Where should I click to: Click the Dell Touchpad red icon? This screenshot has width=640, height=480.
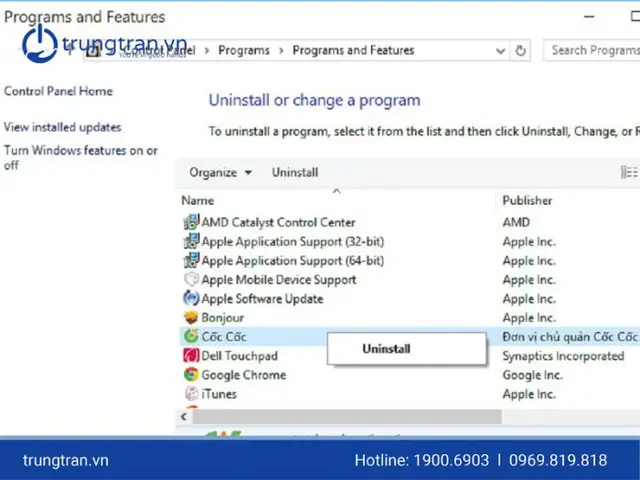[191, 356]
